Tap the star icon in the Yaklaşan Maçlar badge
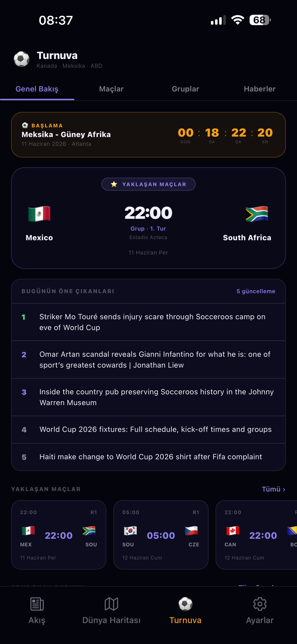 coord(114,184)
